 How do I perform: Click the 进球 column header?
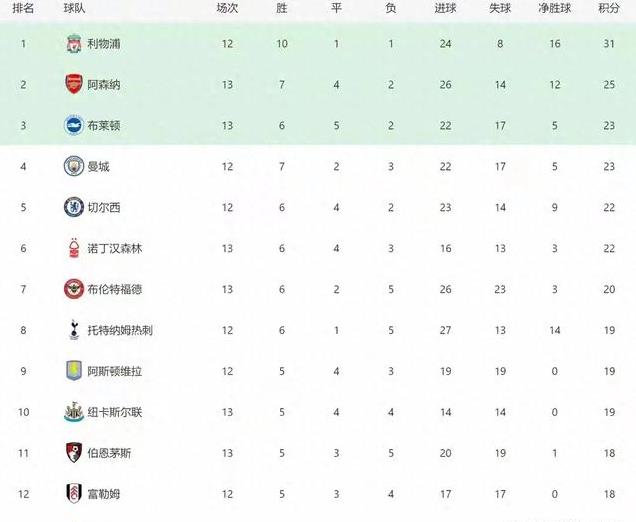coord(444,8)
